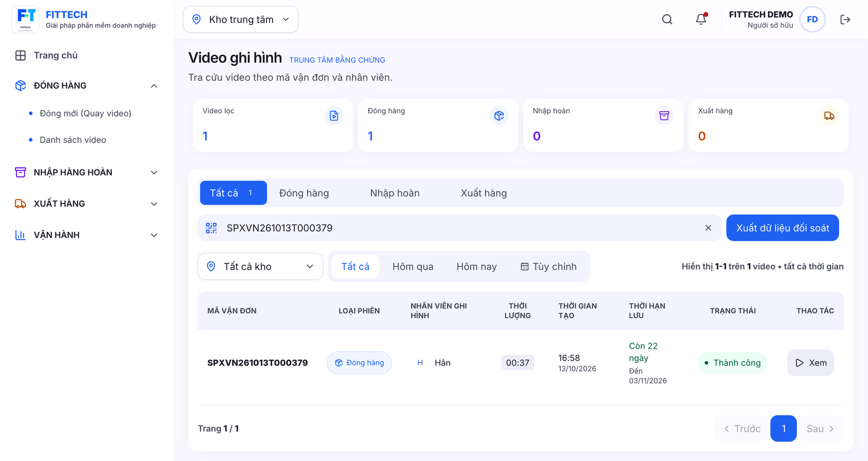Click the ĐÓNG HÀNG box icon
Screen dimensions: 868x461
(21, 86)
